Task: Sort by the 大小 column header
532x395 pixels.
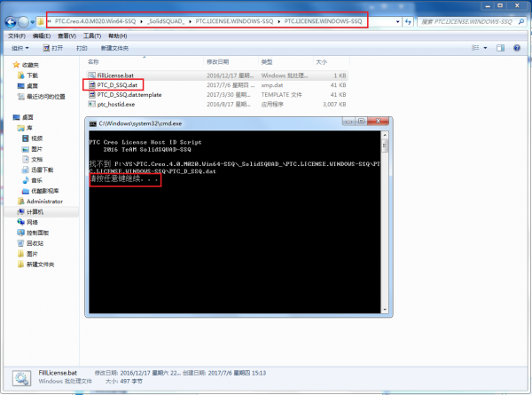Action: [321, 62]
